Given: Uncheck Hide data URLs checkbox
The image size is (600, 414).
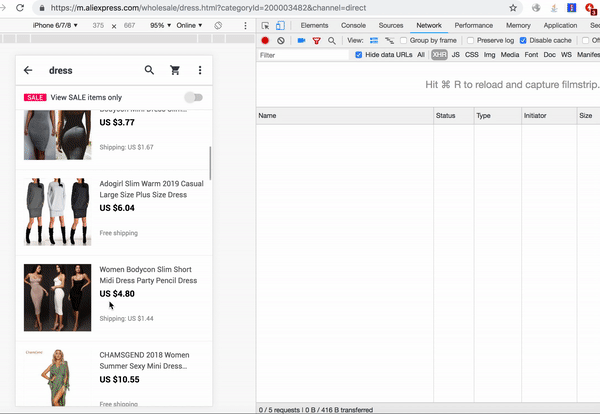Looking at the screenshot, I should pyautogui.click(x=359, y=55).
